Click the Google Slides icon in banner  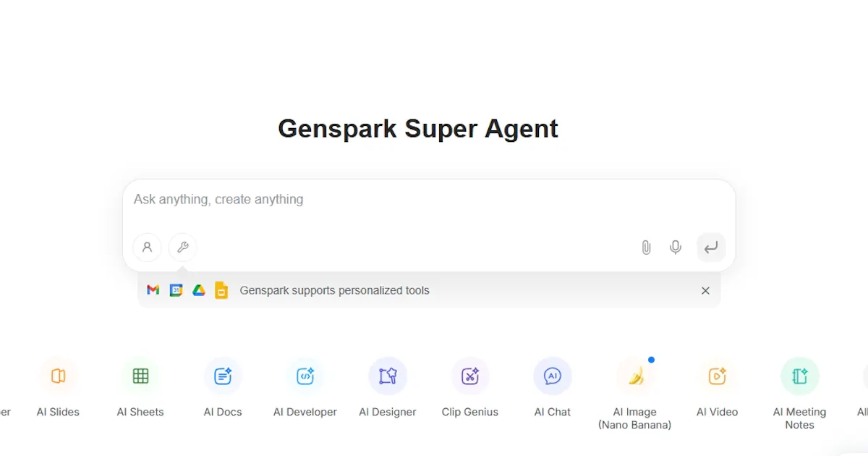221,290
